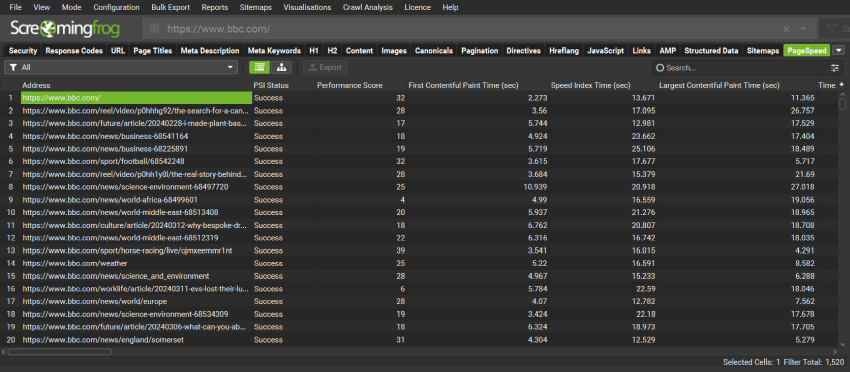
Task: Switch to list view icon
Action: point(260,68)
